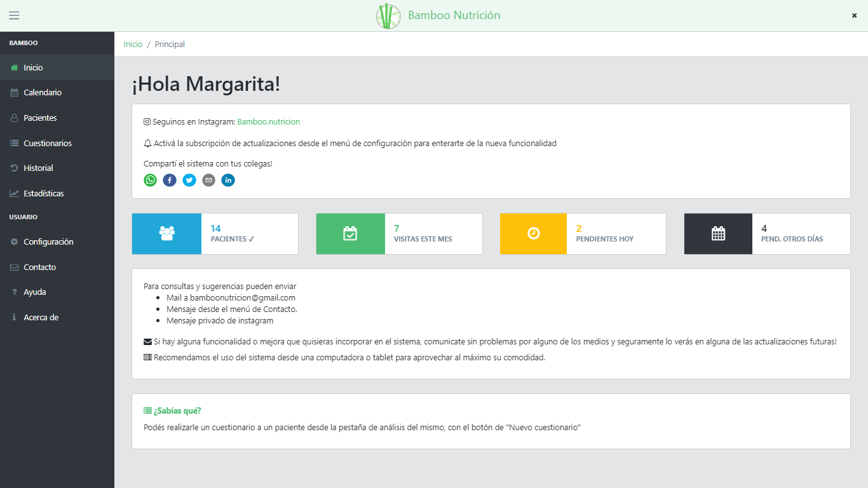The image size is (868, 488).
Task: Click the person icon beside Pacientes
Action: click(14, 118)
